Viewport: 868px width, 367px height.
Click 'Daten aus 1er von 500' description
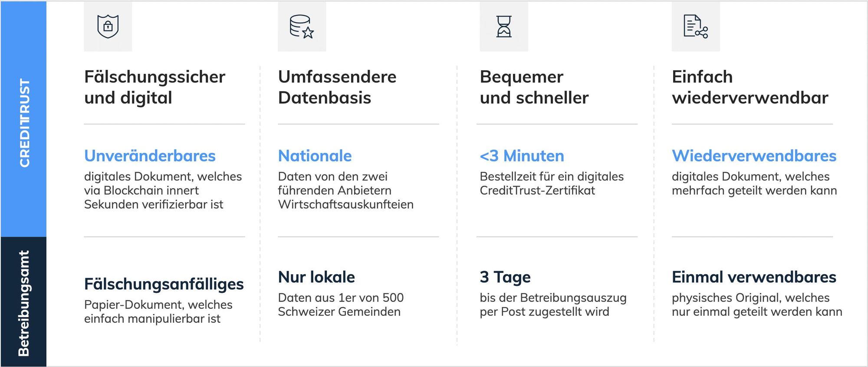341,298
